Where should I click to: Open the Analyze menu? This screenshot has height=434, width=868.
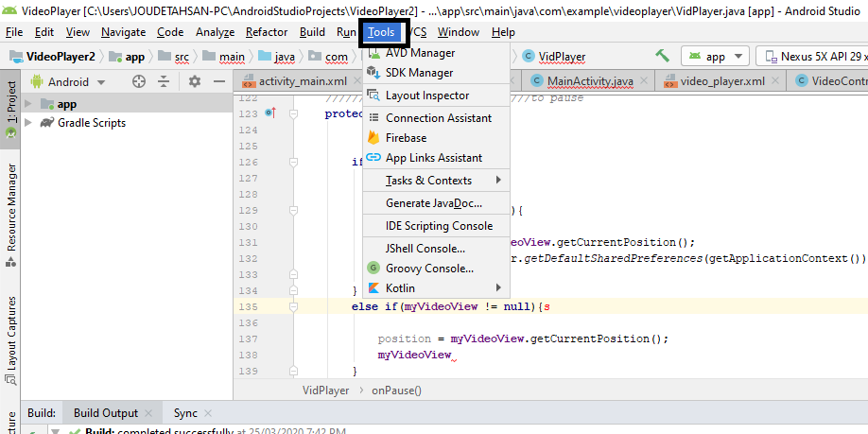pyautogui.click(x=215, y=32)
